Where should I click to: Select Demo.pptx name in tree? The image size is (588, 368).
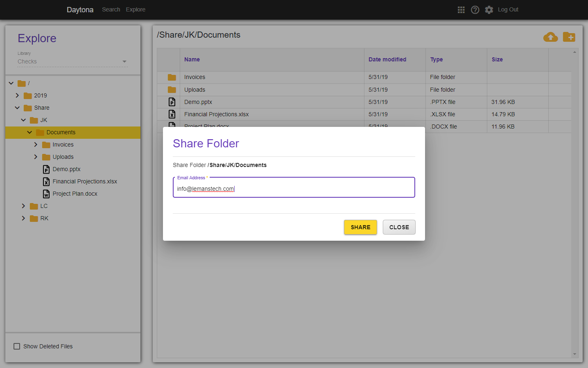(x=66, y=169)
